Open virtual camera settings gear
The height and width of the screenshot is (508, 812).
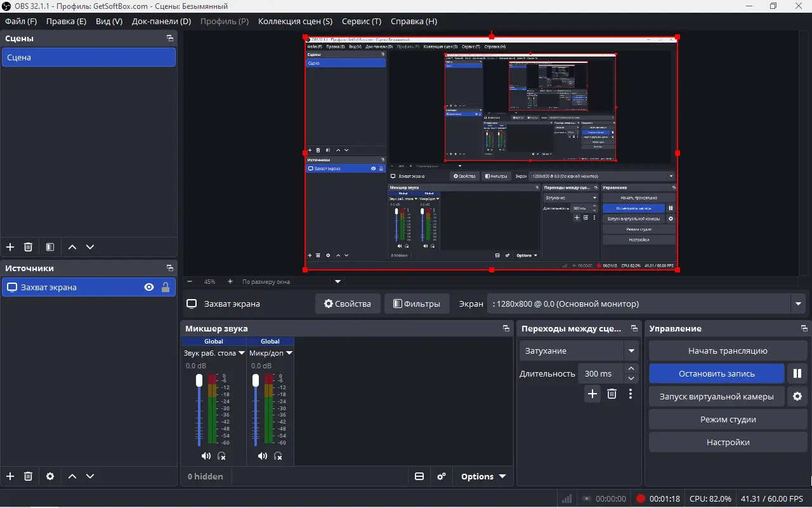797,396
